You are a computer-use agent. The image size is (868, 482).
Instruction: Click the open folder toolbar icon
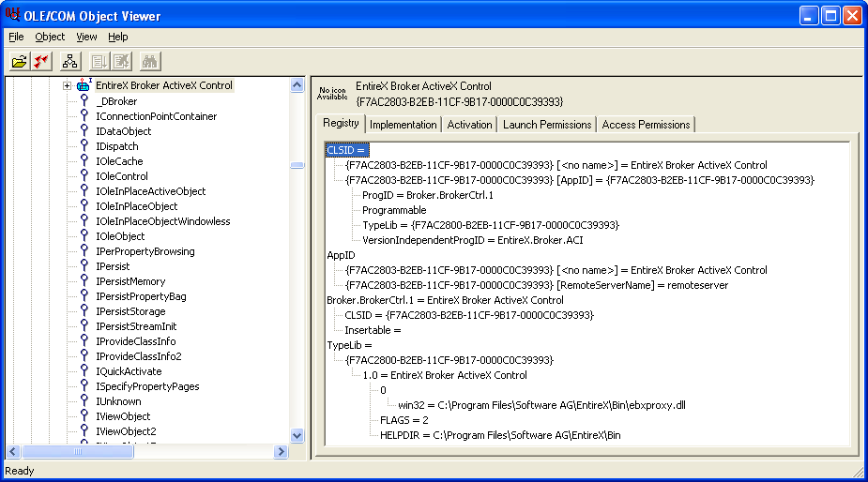click(20, 62)
